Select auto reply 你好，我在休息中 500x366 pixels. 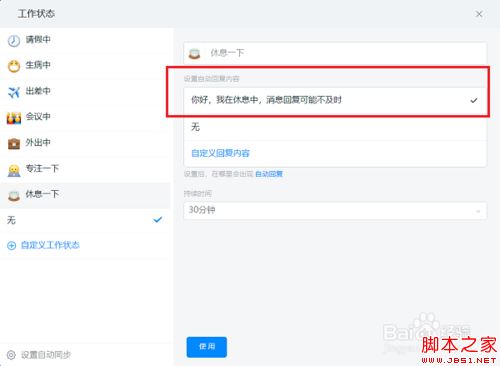(x=335, y=100)
